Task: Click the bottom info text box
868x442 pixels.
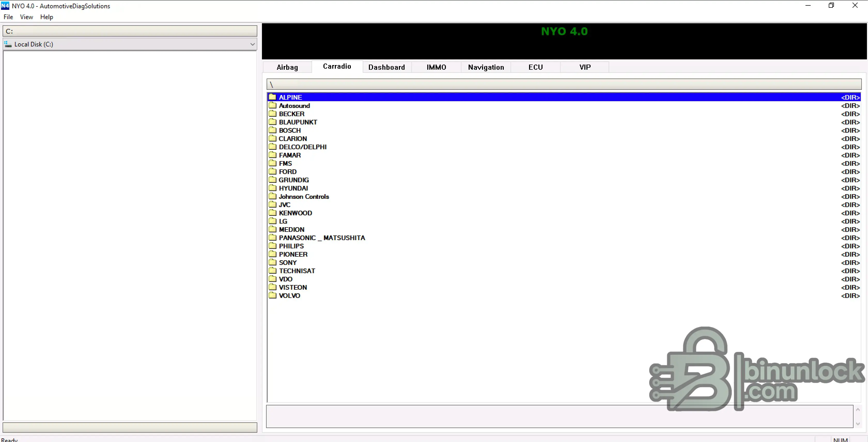Action: click(x=559, y=416)
